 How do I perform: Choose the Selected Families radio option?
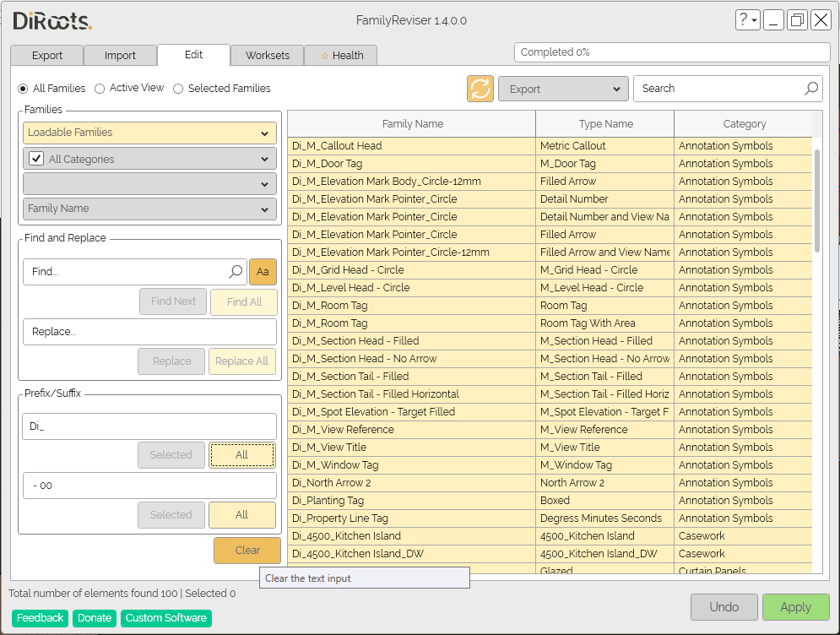(x=178, y=89)
